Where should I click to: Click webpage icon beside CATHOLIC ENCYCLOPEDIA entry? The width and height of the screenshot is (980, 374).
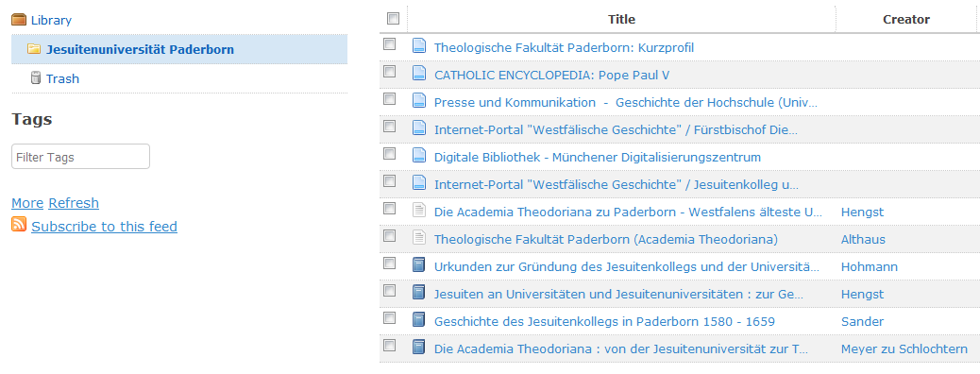tap(419, 74)
